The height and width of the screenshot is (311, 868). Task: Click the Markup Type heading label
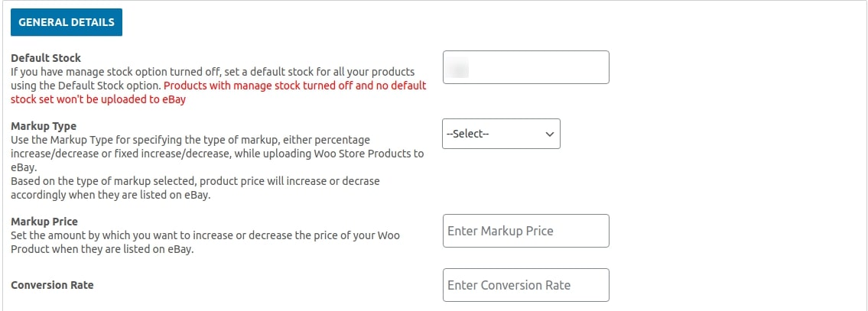[x=44, y=127]
